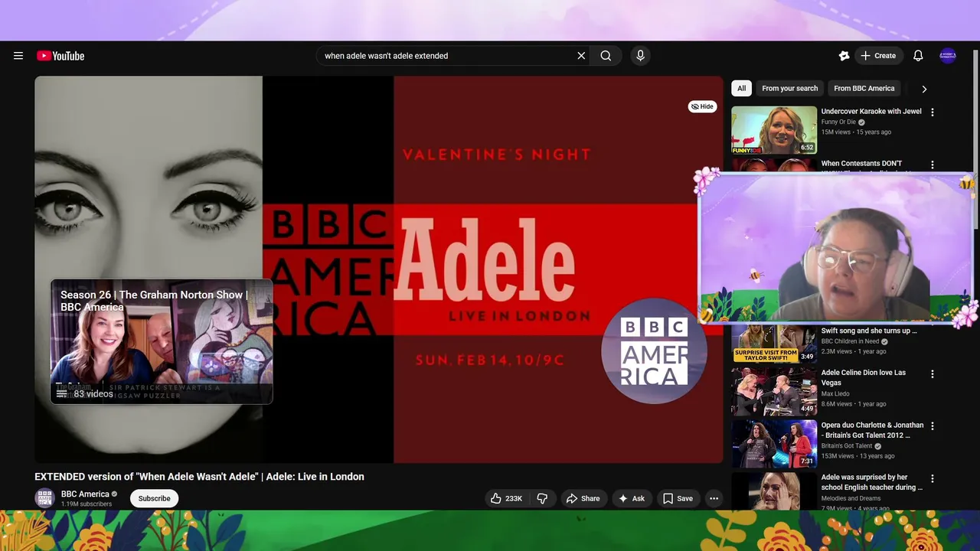Open the hamburger guide menu

pyautogui.click(x=18, y=56)
